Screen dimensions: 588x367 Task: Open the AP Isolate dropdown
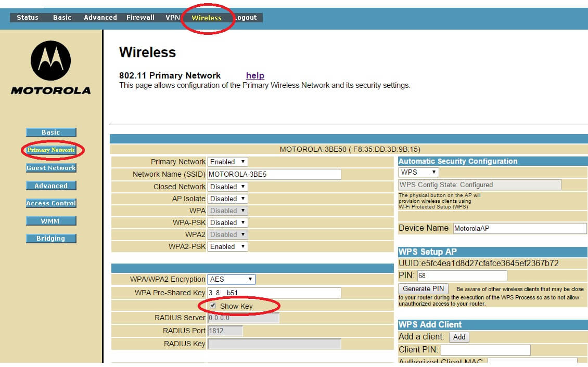click(227, 199)
